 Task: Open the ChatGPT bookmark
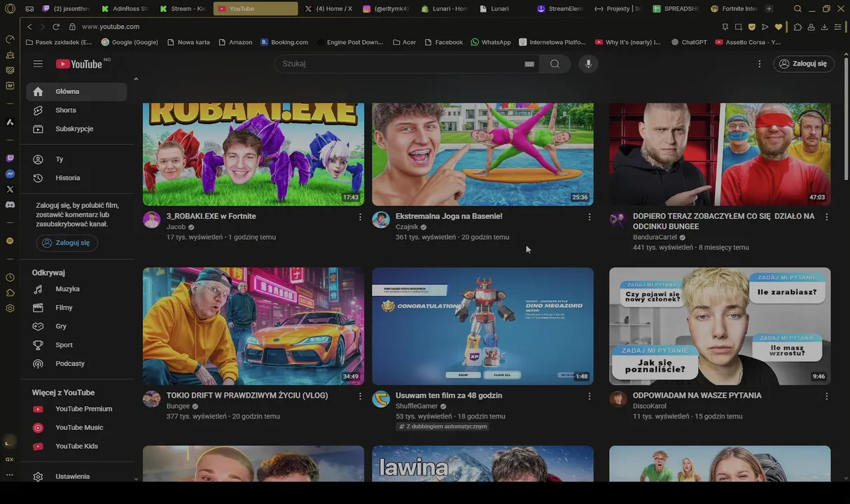(689, 42)
